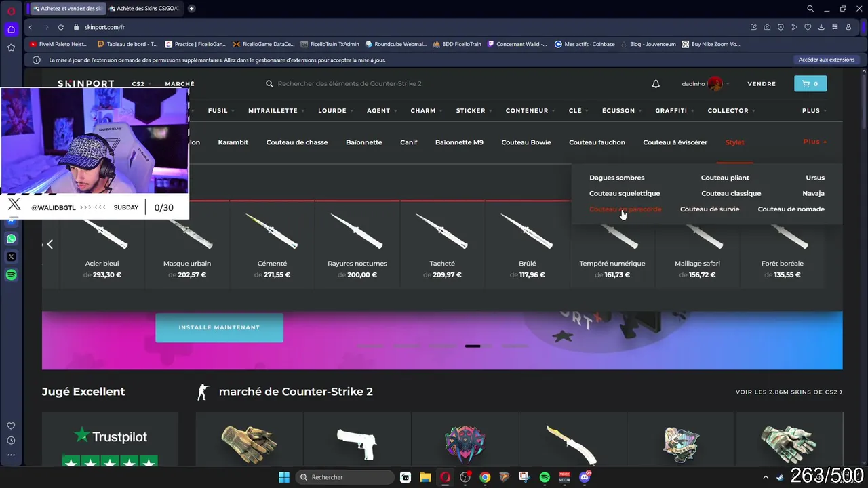Expand the AGENT category dropdown

coord(381,110)
